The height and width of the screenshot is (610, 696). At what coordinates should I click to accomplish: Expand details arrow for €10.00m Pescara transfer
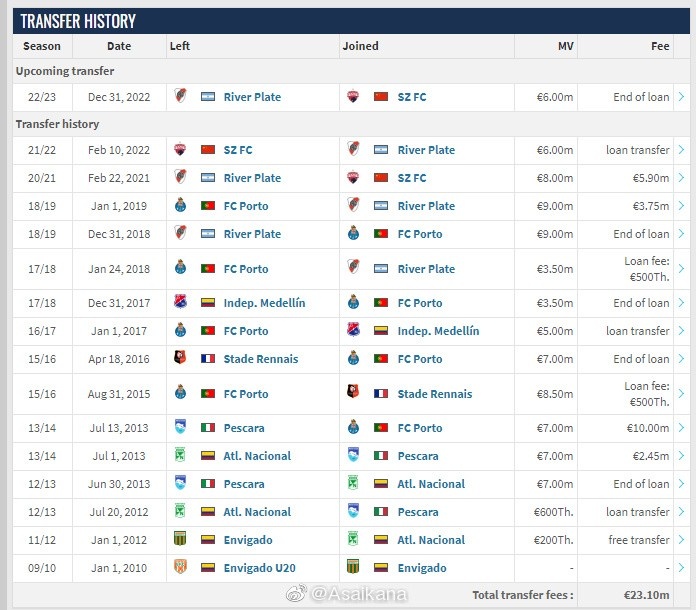click(681, 428)
